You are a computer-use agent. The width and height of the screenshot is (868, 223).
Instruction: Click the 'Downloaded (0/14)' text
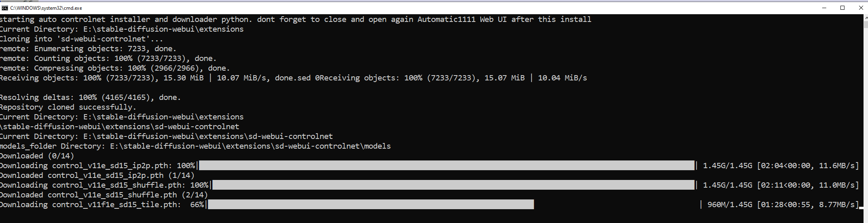point(37,156)
